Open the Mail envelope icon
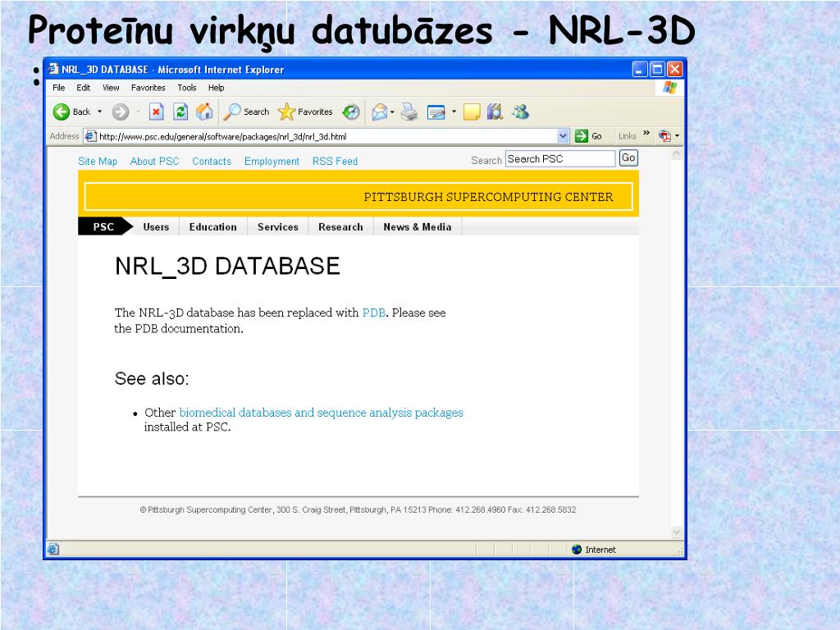 (x=379, y=112)
